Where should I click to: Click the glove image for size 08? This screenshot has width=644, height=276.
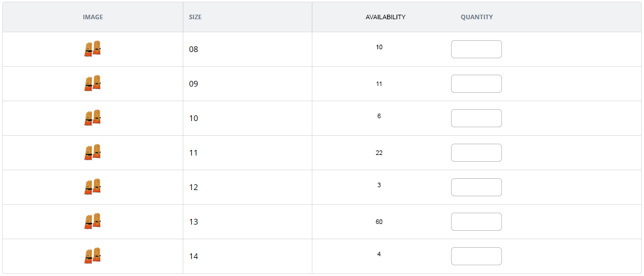pyautogui.click(x=92, y=49)
